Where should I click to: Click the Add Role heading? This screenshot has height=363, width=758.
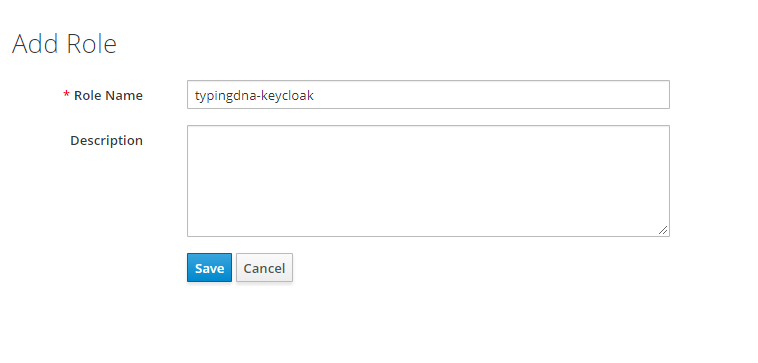pyautogui.click(x=64, y=44)
